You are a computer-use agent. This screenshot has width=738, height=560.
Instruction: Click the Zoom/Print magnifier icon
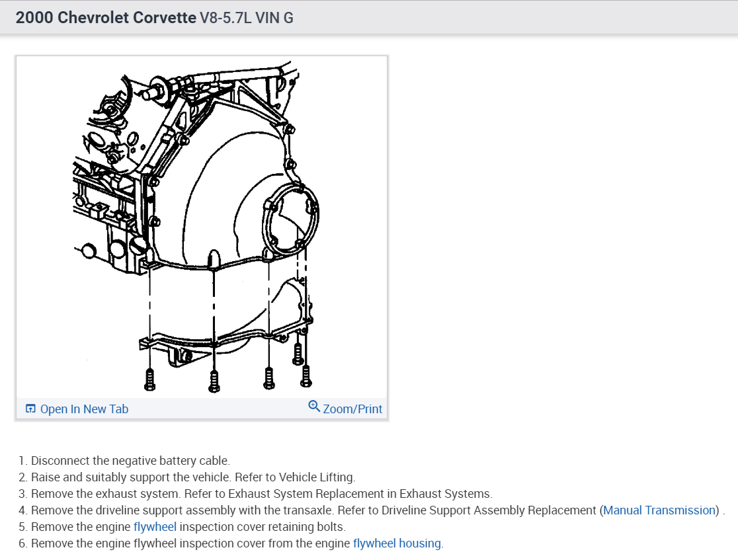(x=314, y=406)
